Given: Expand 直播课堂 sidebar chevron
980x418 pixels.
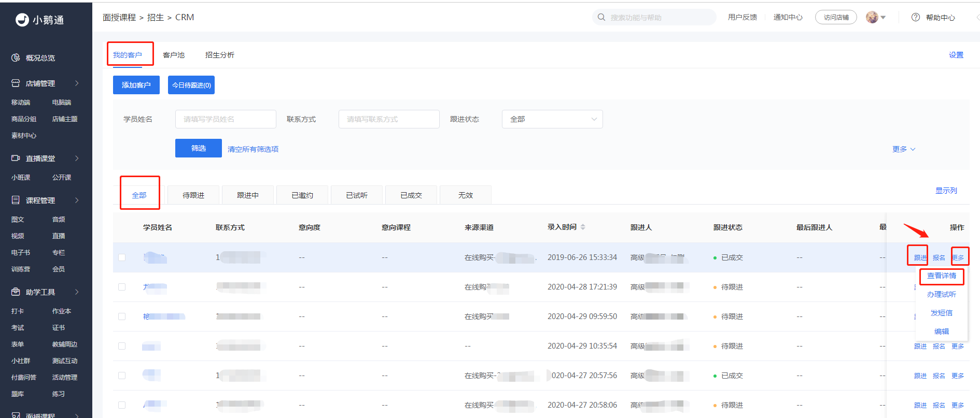Looking at the screenshot, I should pyautogui.click(x=77, y=158).
